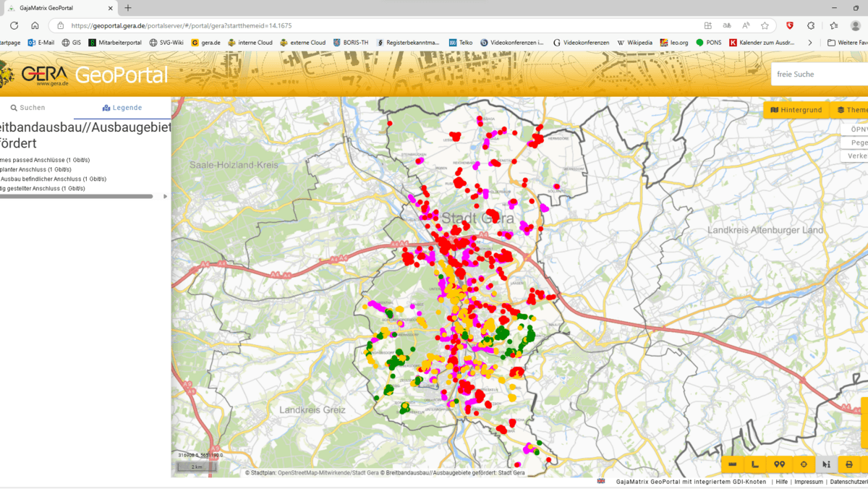The height and width of the screenshot is (489, 868).
Task: Open the Hilfe link in footer
Action: (781, 482)
